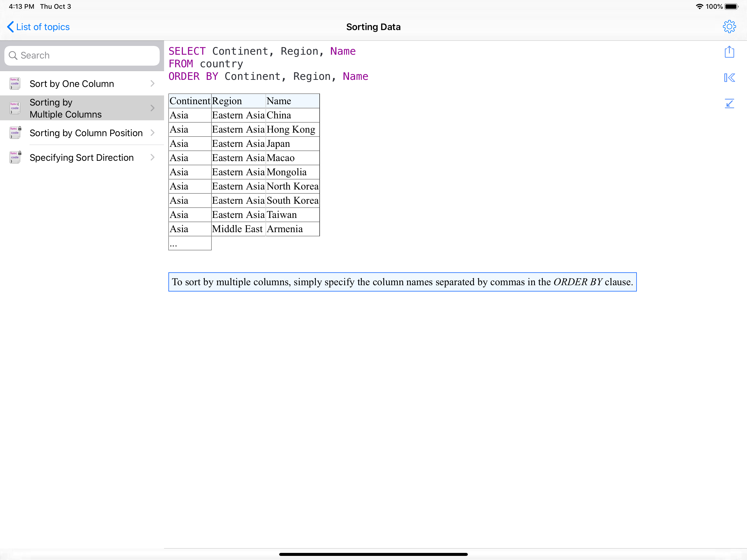Screen dimensions: 747x560
Task: Click the Sort by One Column code icon
Action: (14, 83)
